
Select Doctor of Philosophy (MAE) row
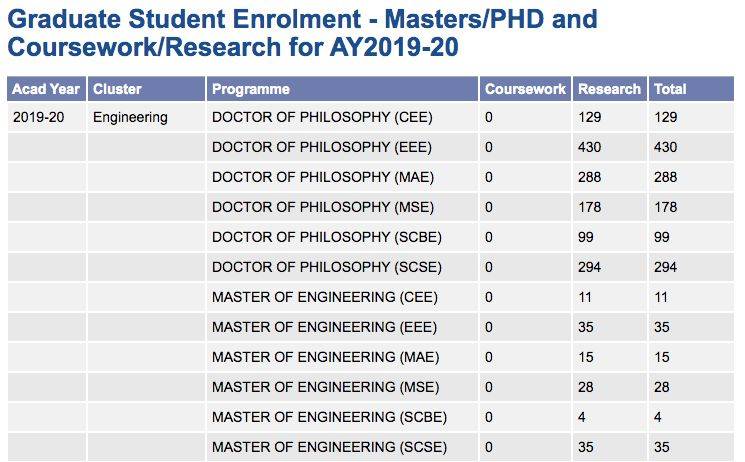click(x=323, y=178)
